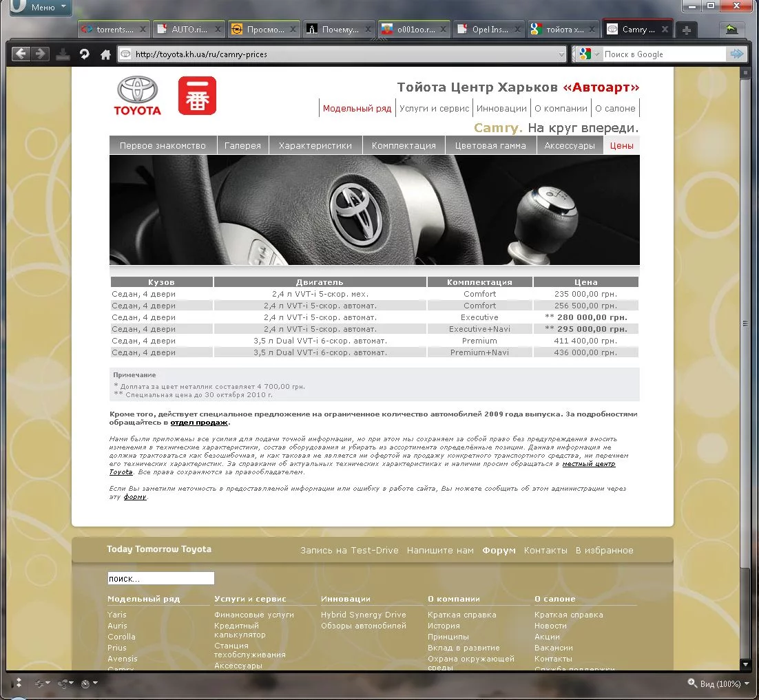Close the Camry tab

tap(665, 30)
